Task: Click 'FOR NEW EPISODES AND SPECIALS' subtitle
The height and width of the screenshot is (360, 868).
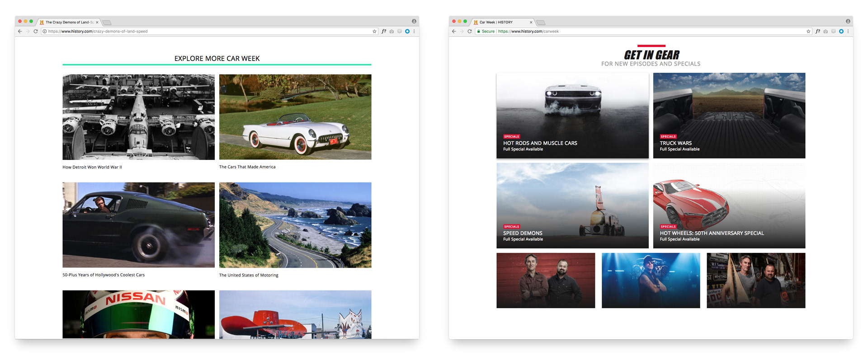Action: (651, 64)
